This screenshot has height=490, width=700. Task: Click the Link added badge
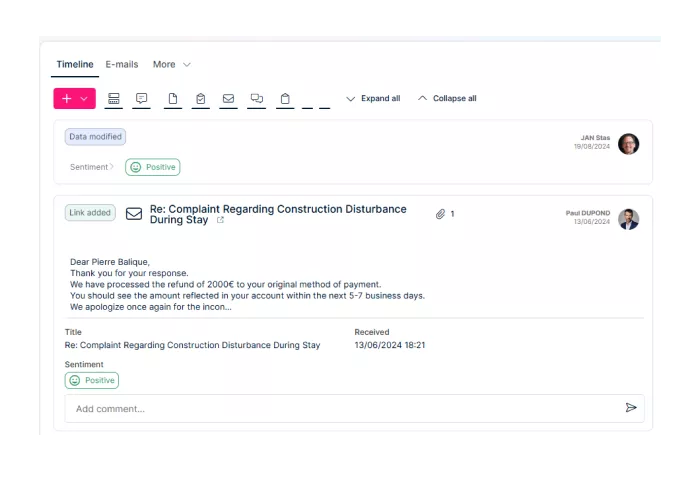tap(90, 212)
